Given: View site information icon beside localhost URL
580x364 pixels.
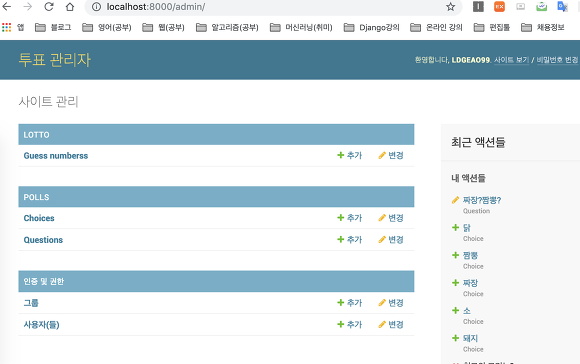Looking at the screenshot, I should pyautogui.click(x=96, y=7).
